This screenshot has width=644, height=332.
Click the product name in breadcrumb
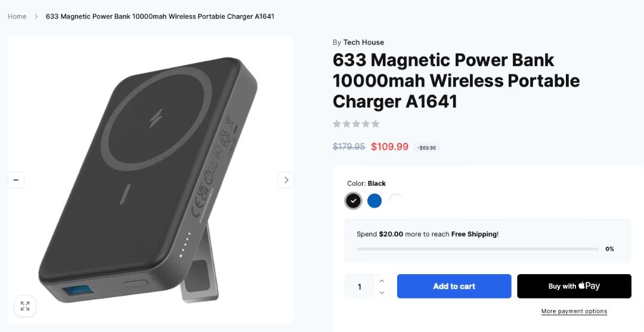coord(160,17)
